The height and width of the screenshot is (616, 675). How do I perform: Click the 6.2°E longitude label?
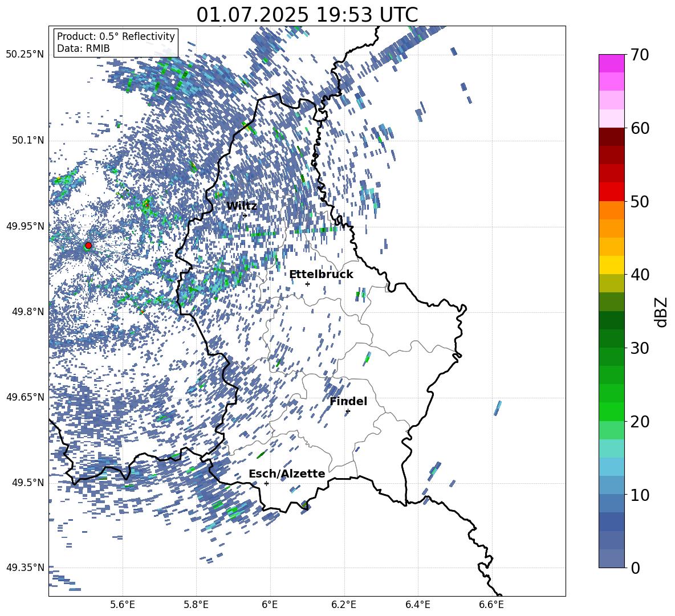[344, 605]
